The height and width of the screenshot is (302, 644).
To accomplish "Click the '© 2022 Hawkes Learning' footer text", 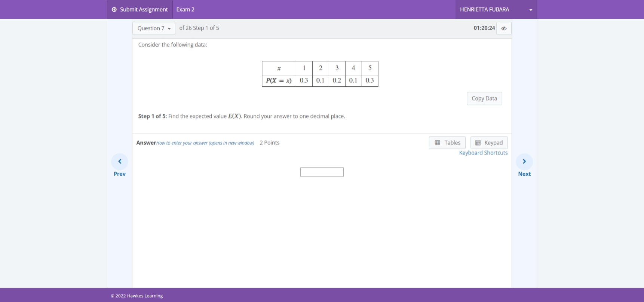I will click(x=137, y=296).
